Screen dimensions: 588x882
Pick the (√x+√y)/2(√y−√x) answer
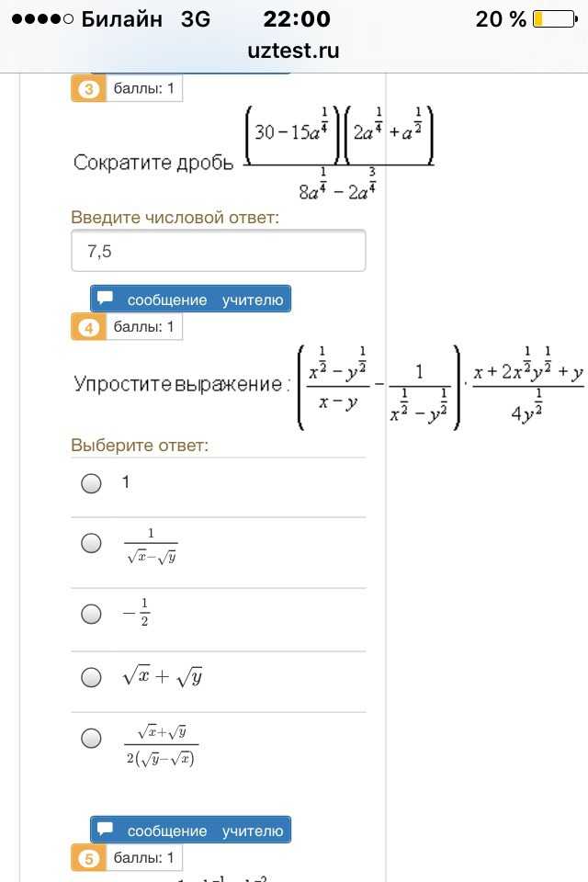point(91,738)
